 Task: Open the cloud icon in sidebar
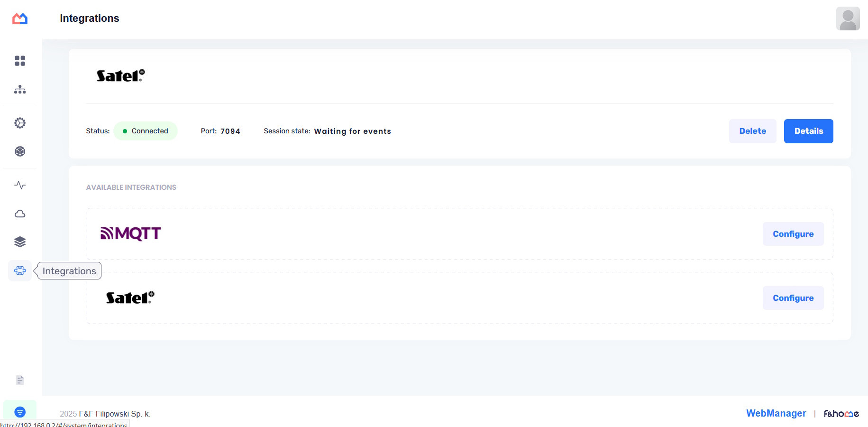20,214
